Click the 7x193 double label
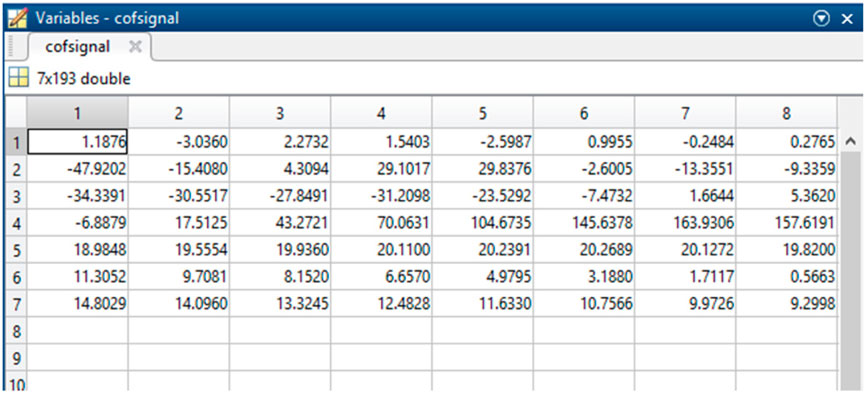The width and height of the screenshot is (865, 393). pos(83,79)
